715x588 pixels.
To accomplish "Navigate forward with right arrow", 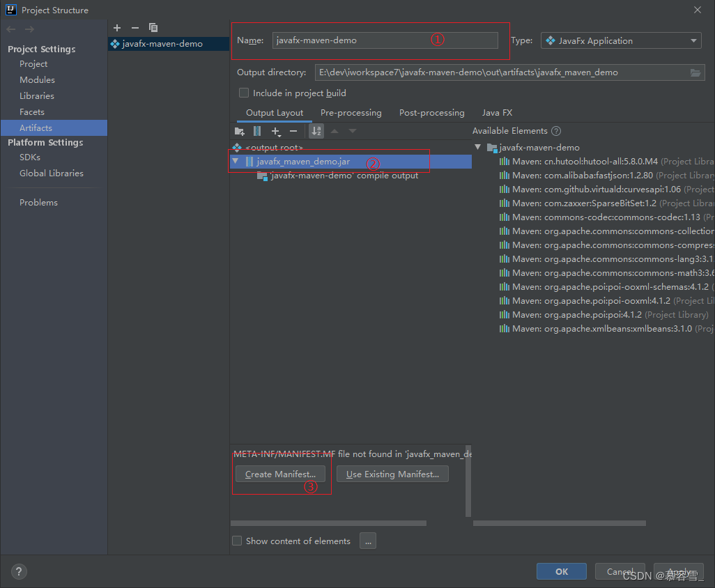I will (x=30, y=29).
